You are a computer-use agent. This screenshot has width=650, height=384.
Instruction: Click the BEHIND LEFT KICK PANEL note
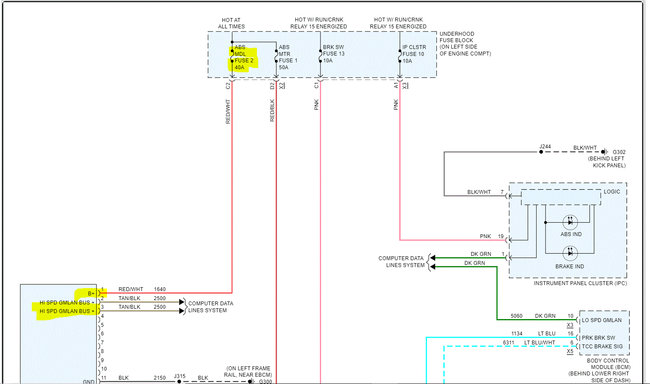(607, 162)
